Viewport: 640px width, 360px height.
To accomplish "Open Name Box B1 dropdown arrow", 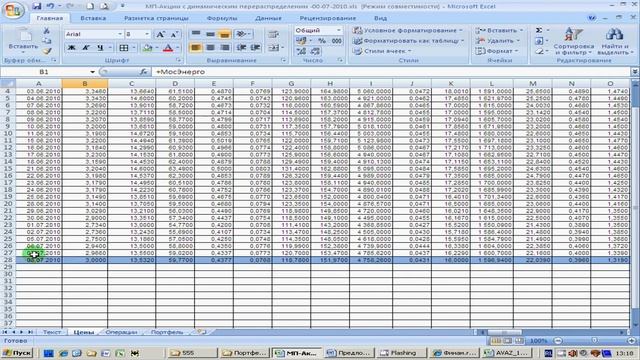I will (x=93, y=72).
